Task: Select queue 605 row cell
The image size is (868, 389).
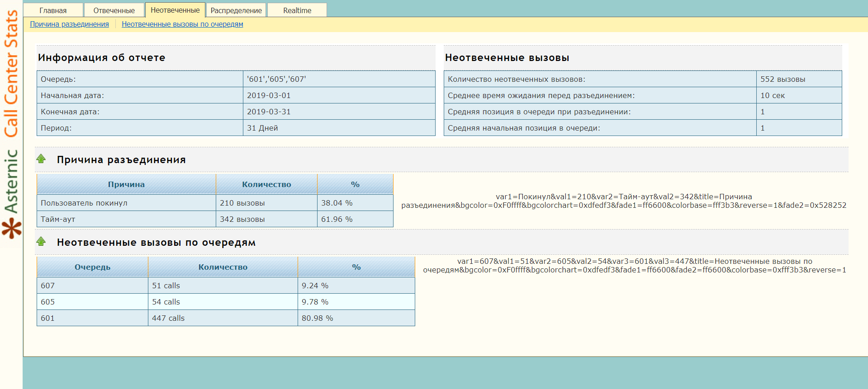Action: 92,302
